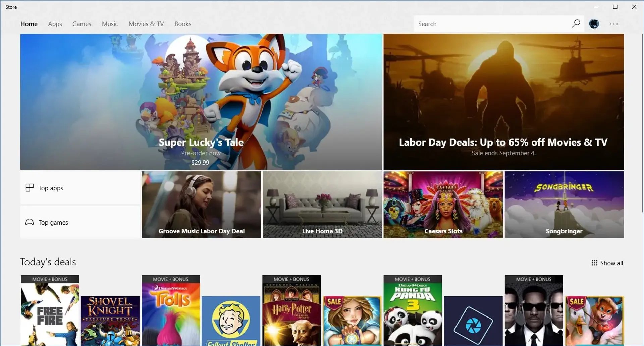Open Top games list
This screenshot has height=346, width=644.
[80, 222]
